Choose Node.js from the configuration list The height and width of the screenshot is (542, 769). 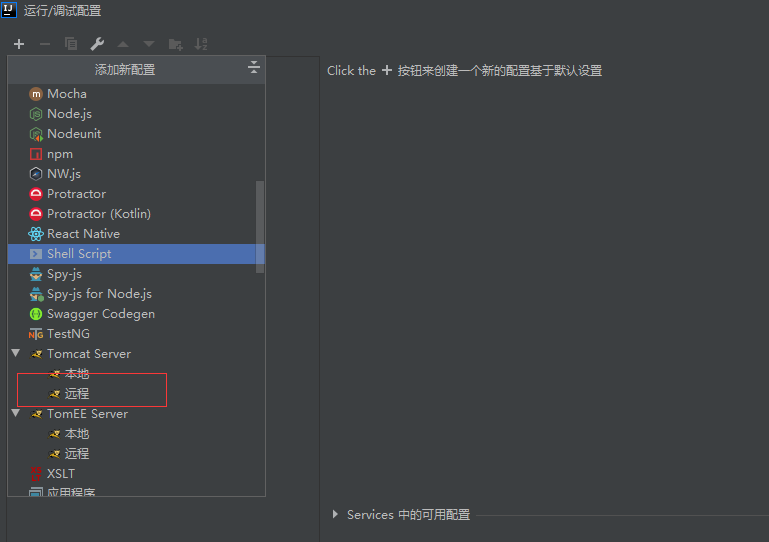pos(69,114)
